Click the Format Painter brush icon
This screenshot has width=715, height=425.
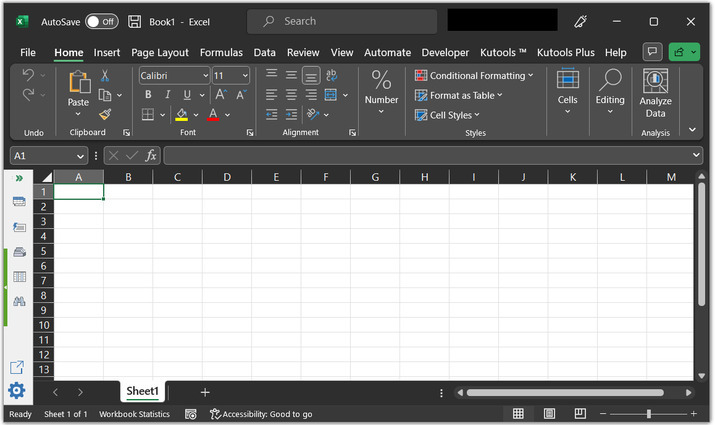click(x=105, y=115)
